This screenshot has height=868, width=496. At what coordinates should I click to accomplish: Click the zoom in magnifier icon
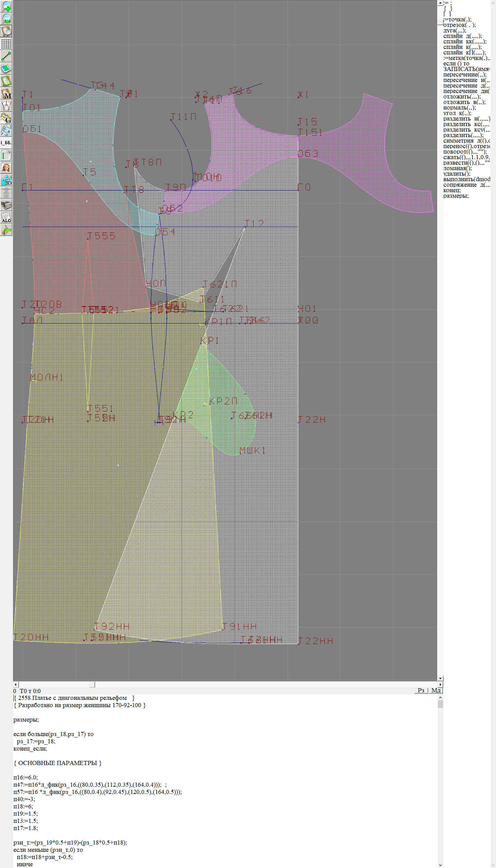tap(6, 6)
